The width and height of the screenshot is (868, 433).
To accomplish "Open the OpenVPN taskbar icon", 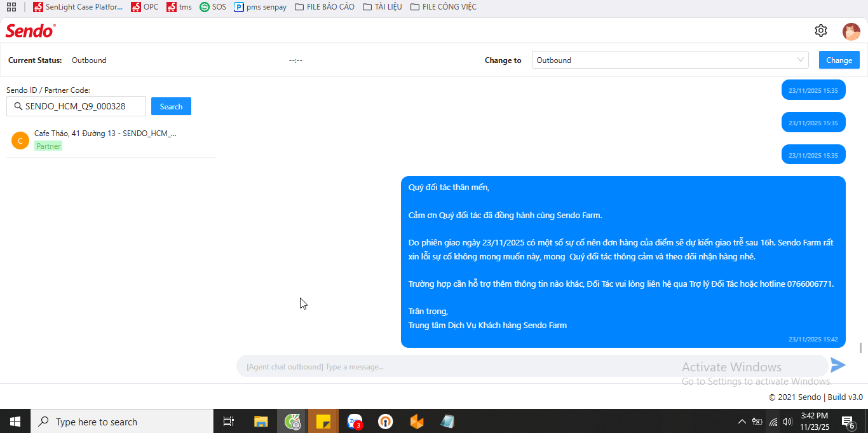I will (386, 421).
